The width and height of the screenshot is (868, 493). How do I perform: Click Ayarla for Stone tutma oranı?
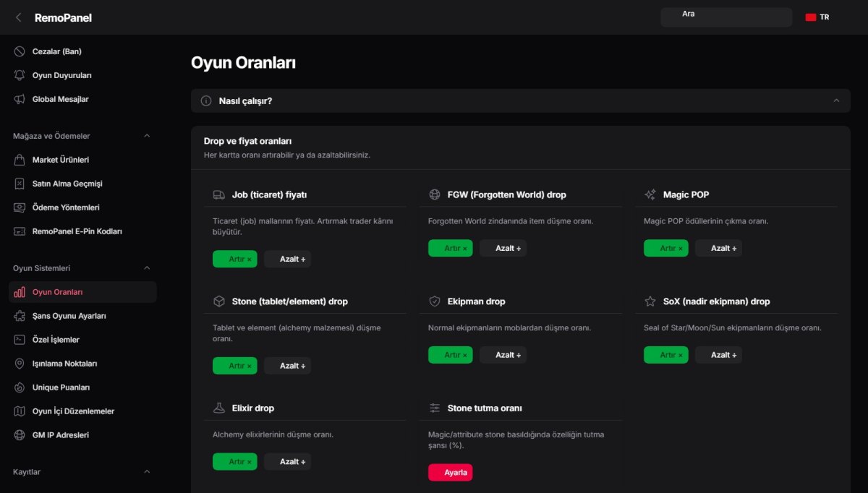451,473
